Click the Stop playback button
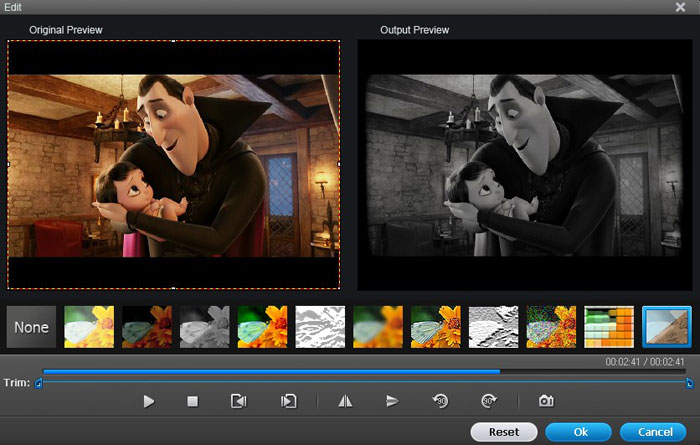 192,401
